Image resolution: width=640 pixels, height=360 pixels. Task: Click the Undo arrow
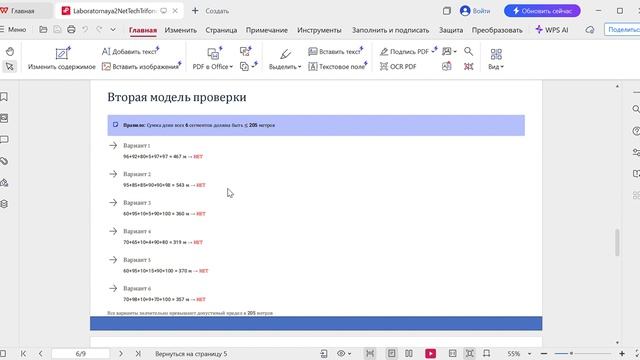pos(85,29)
